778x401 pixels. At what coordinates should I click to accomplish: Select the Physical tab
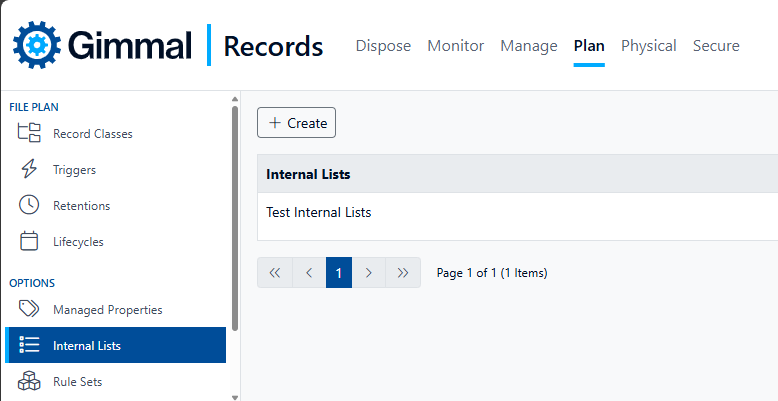coord(648,46)
